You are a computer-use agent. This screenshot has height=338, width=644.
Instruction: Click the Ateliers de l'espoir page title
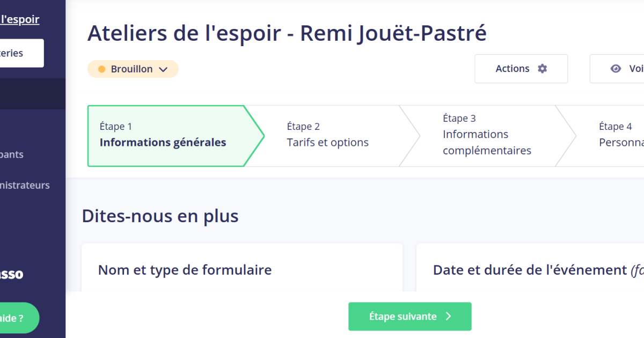[287, 33]
